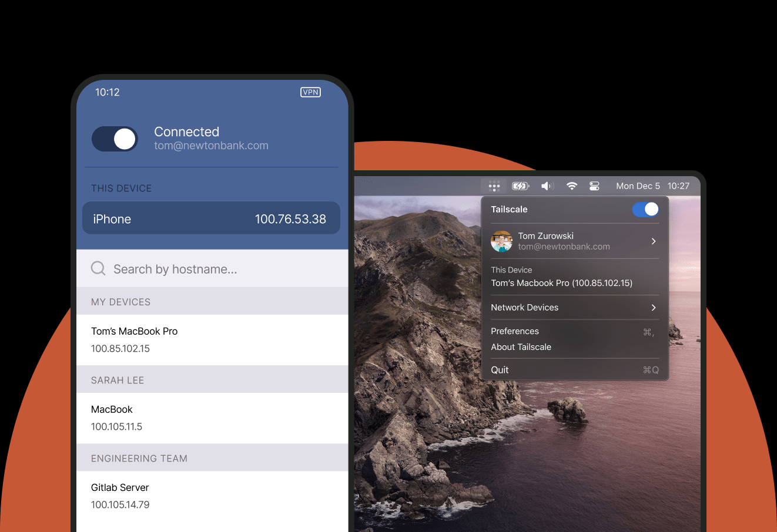Click the Search by hostname field
The image size is (777, 532).
coord(212,269)
